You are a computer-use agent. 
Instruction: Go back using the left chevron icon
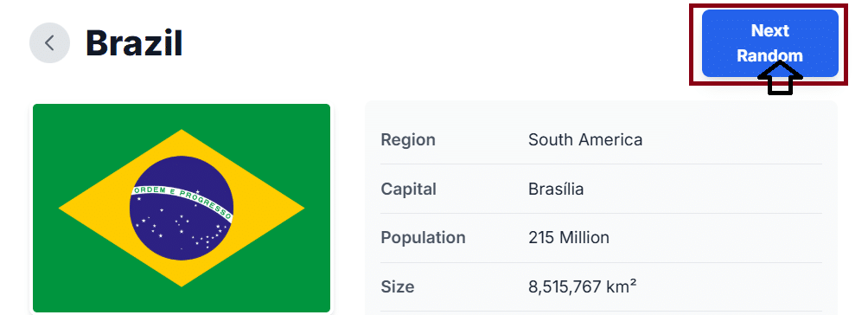pyautogui.click(x=49, y=42)
